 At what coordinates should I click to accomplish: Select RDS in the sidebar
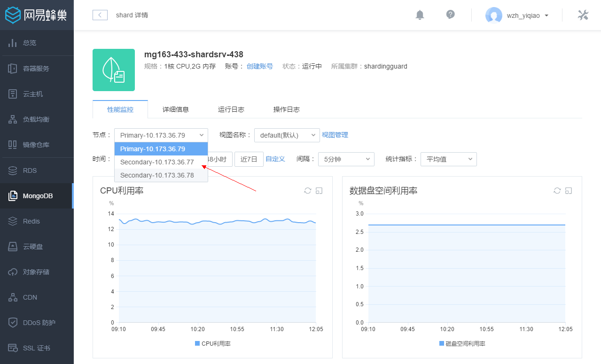point(37,170)
